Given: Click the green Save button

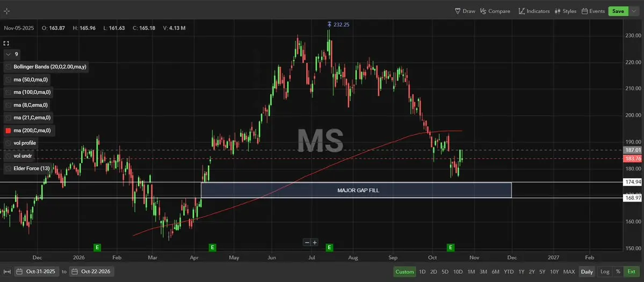Looking at the screenshot, I should (x=618, y=11).
